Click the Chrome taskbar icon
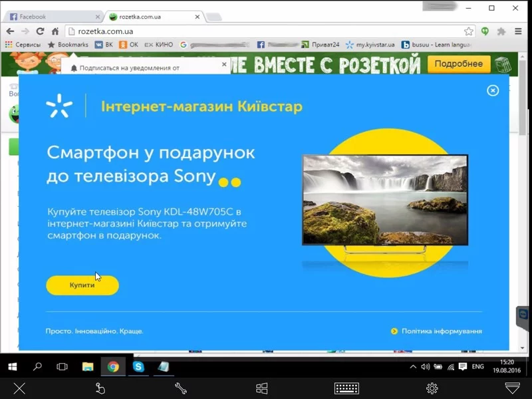This screenshot has height=399, width=532. pos(113,366)
